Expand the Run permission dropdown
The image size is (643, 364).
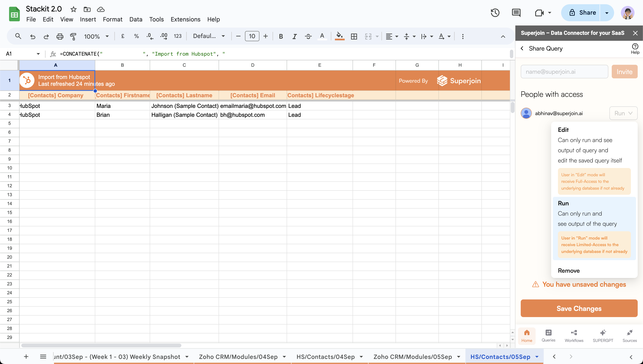click(x=623, y=113)
